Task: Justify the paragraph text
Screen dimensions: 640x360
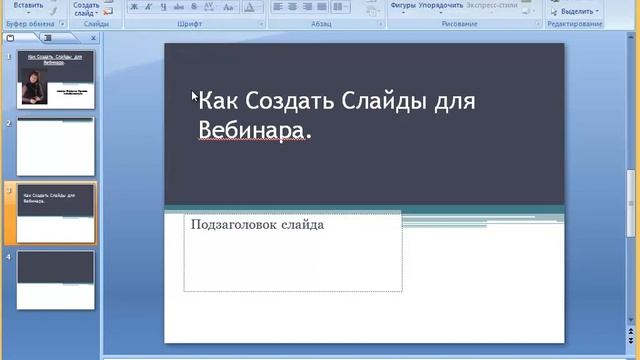Action: coord(322,7)
